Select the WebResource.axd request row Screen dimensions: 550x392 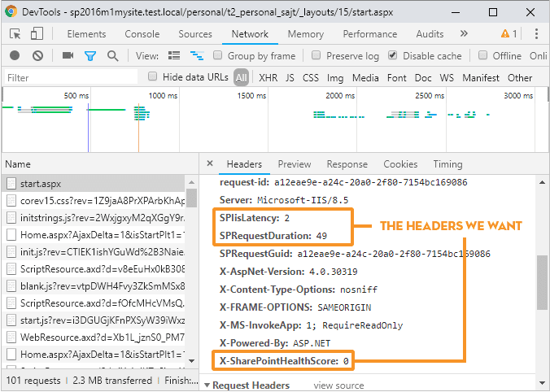coord(94,338)
